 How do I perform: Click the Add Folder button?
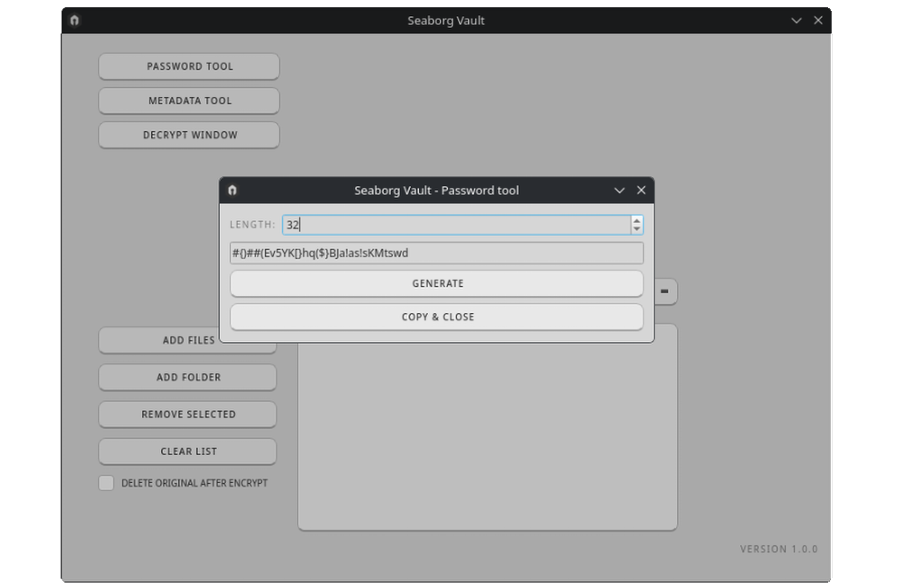coord(187,377)
